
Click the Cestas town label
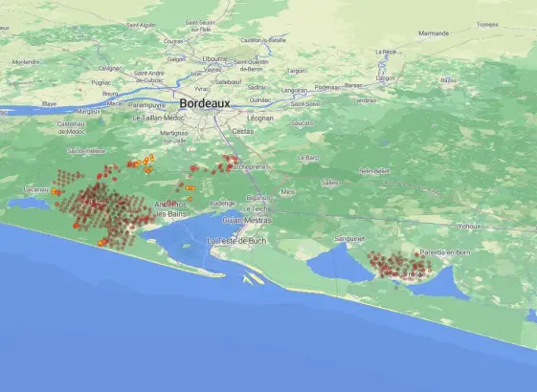[243, 131]
